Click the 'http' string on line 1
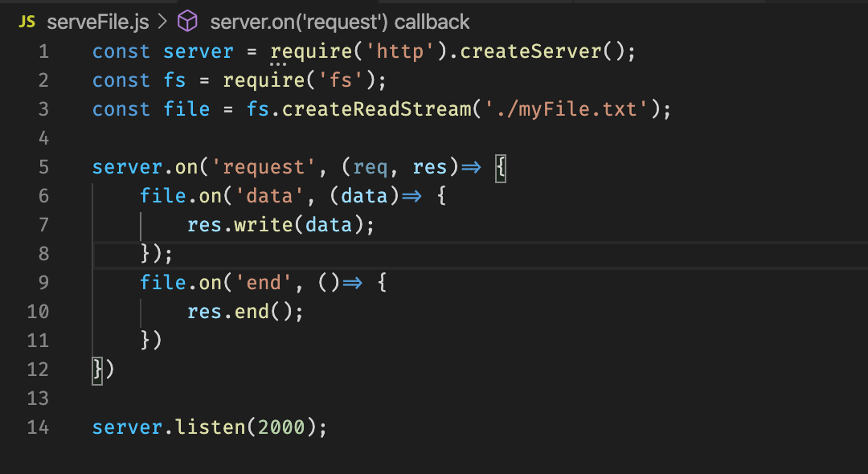This screenshot has width=868, height=474. pyautogui.click(x=399, y=51)
